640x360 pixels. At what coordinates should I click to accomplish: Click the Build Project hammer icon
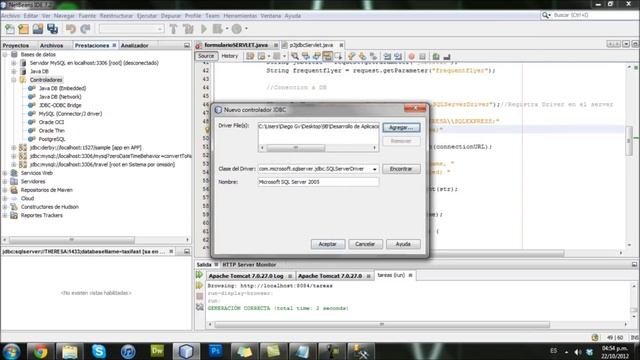[173, 29]
